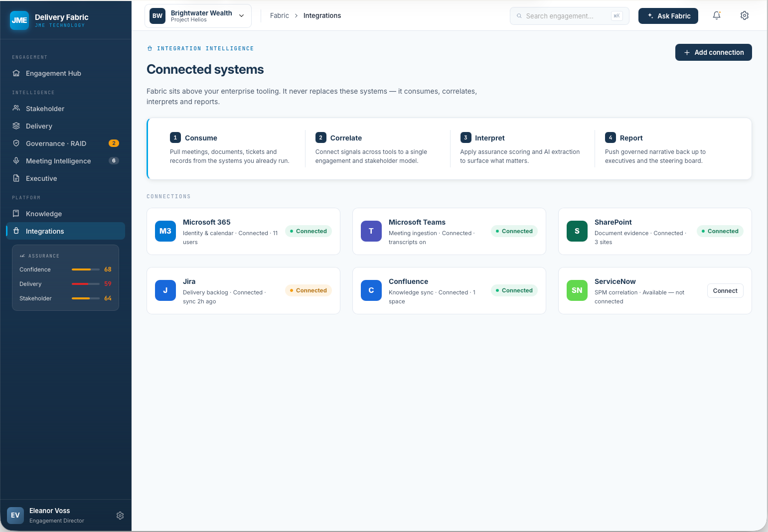The image size is (768, 532).
Task: Click the EV user avatar
Action: [15, 515]
